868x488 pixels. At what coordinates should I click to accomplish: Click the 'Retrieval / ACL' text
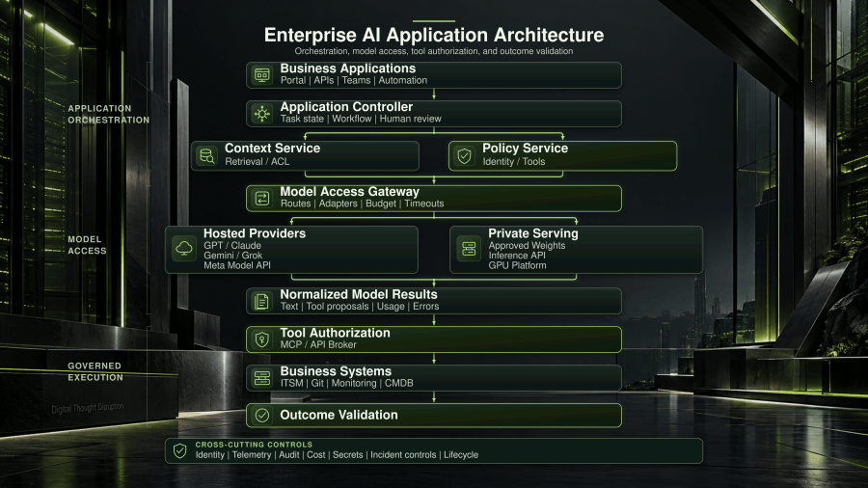pyautogui.click(x=257, y=162)
